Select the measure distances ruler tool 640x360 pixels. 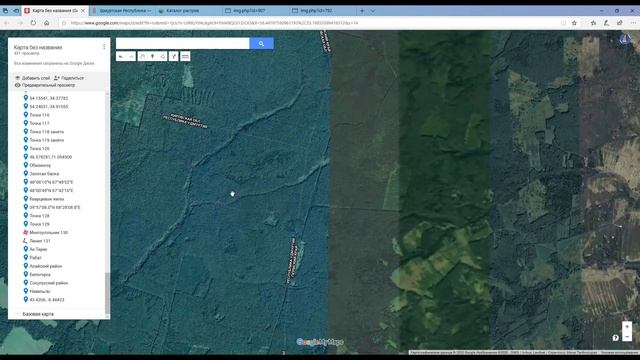coord(185,56)
